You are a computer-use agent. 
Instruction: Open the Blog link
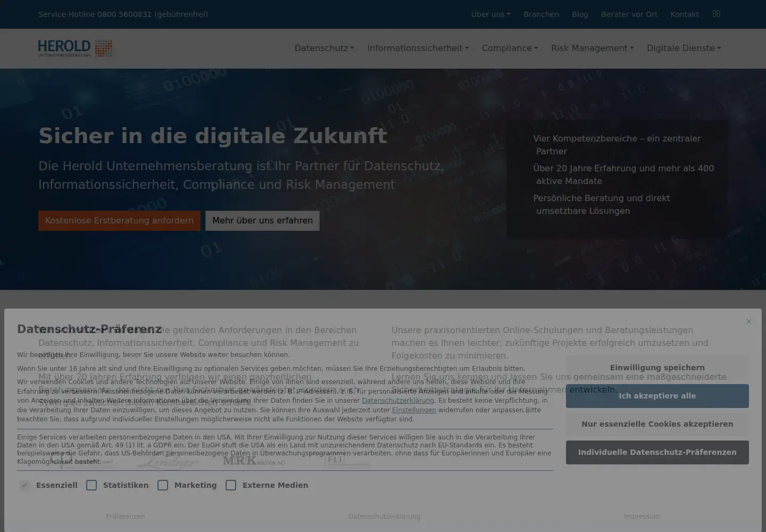click(x=580, y=14)
